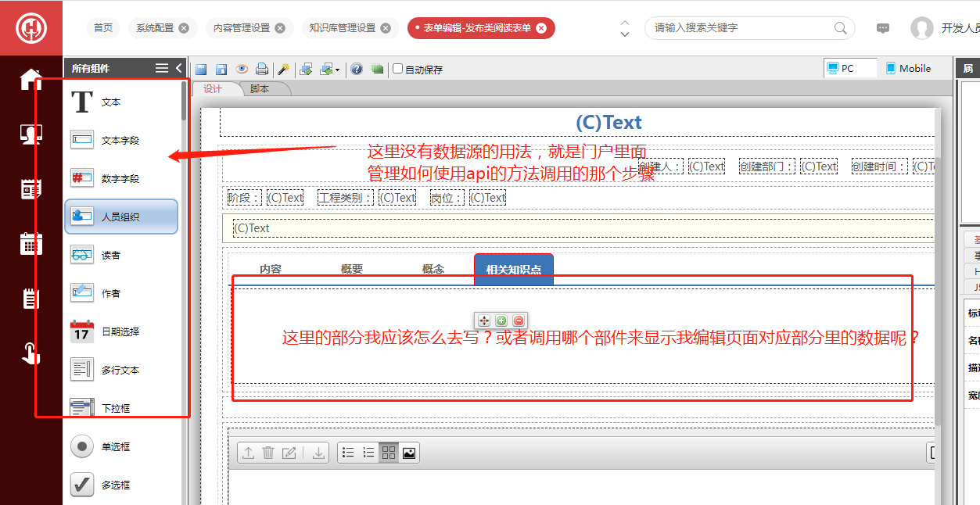Click the upload icon in the attachment toolbar

(248, 453)
